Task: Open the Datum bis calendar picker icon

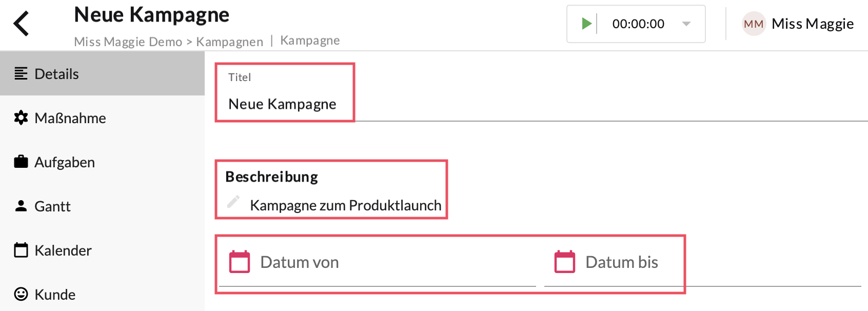Action: coord(565,262)
